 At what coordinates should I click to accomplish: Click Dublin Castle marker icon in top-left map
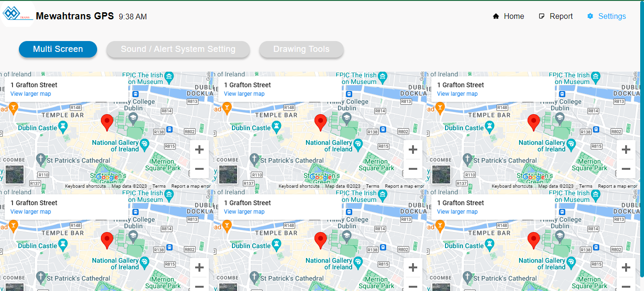[x=63, y=126]
